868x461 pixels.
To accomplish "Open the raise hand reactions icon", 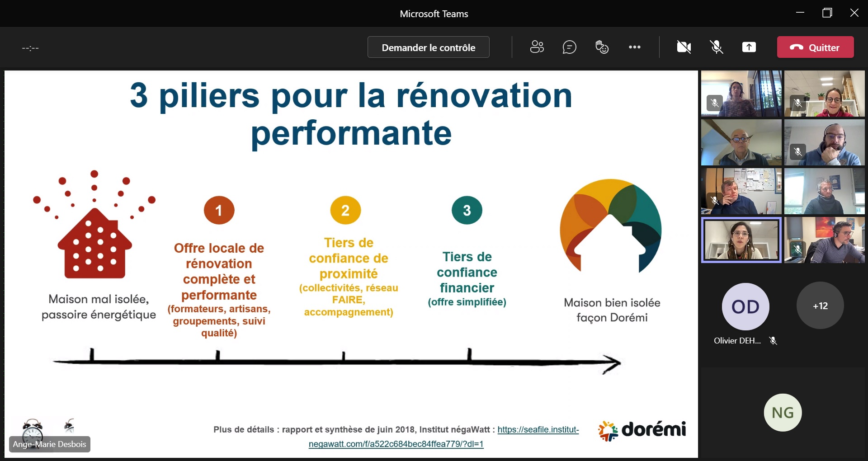I will click(x=602, y=47).
